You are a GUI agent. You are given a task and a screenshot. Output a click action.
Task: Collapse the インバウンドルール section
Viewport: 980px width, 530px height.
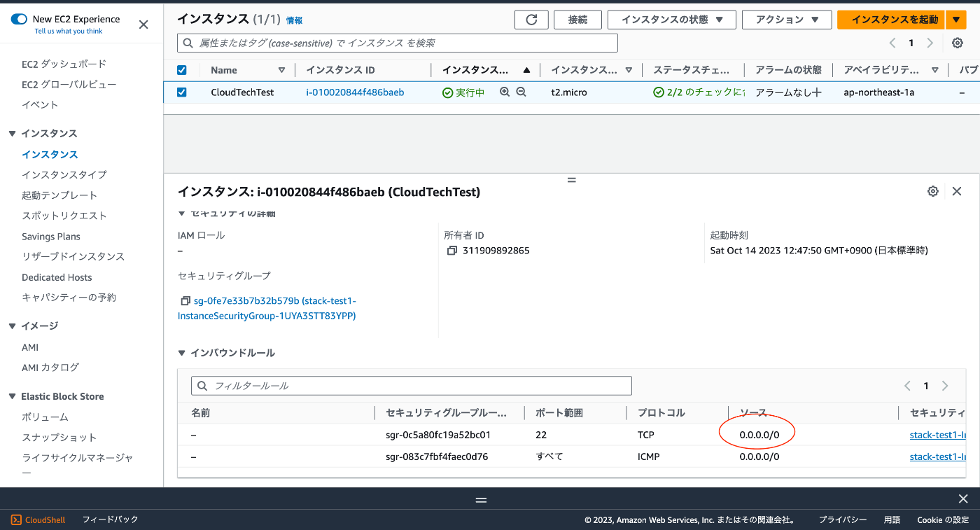click(x=182, y=353)
